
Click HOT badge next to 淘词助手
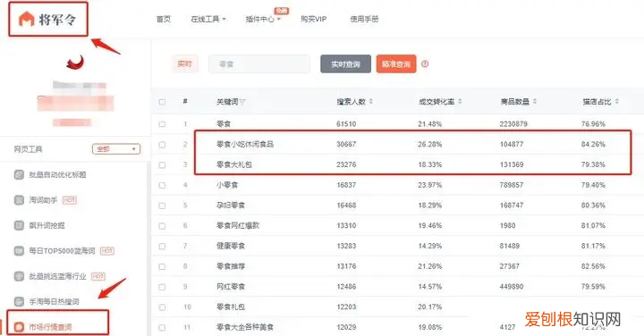(70, 200)
